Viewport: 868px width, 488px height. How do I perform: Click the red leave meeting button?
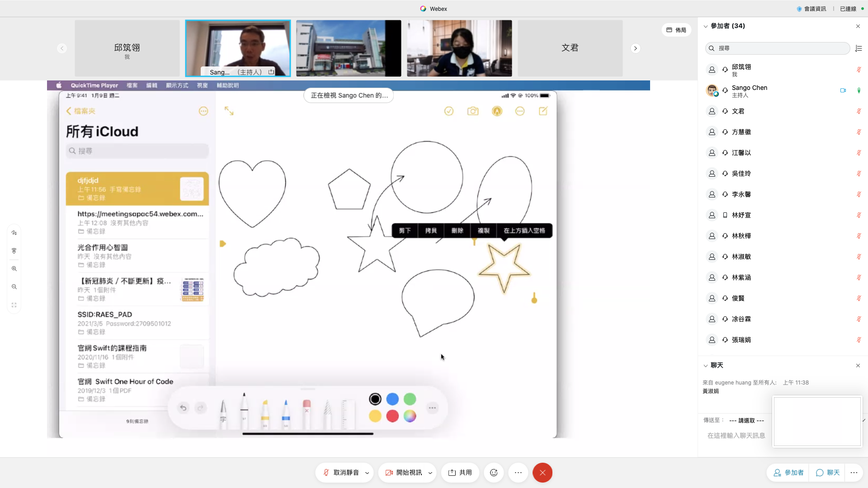pos(542,473)
